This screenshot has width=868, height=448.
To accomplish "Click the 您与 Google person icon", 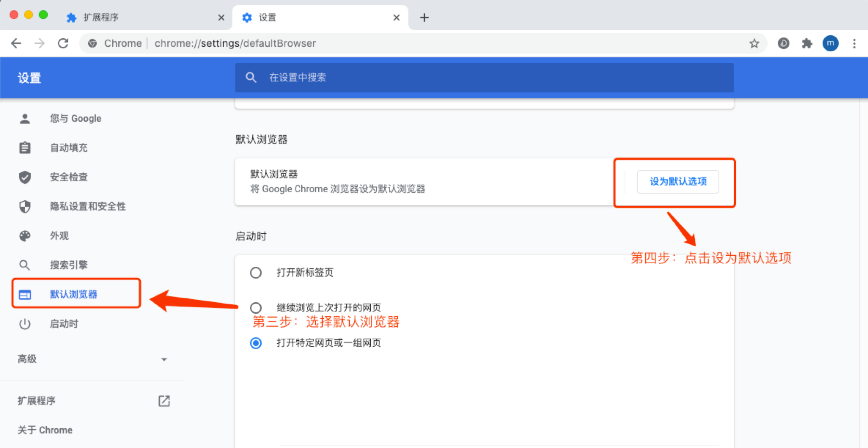I will (x=25, y=119).
